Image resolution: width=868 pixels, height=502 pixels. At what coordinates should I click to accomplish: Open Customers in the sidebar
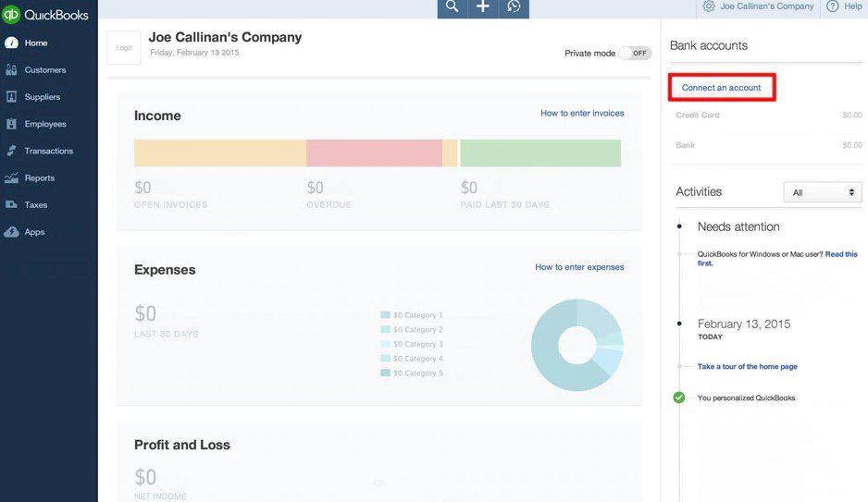click(44, 70)
